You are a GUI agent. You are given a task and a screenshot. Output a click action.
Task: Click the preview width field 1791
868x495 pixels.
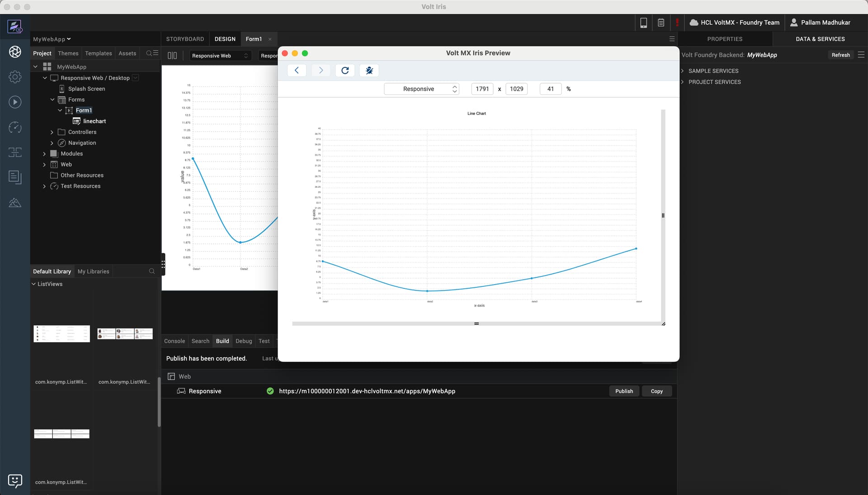pos(482,89)
